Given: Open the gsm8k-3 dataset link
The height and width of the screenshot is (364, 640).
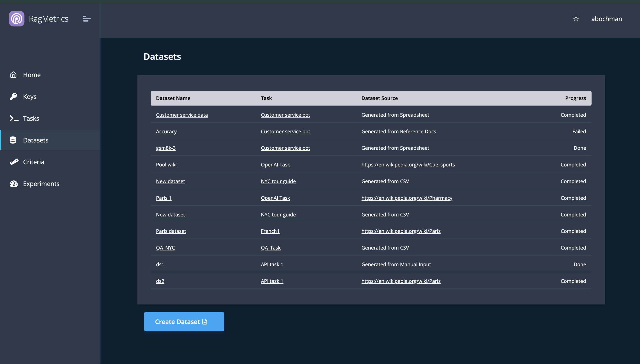Looking at the screenshot, I should coord(166,148).
